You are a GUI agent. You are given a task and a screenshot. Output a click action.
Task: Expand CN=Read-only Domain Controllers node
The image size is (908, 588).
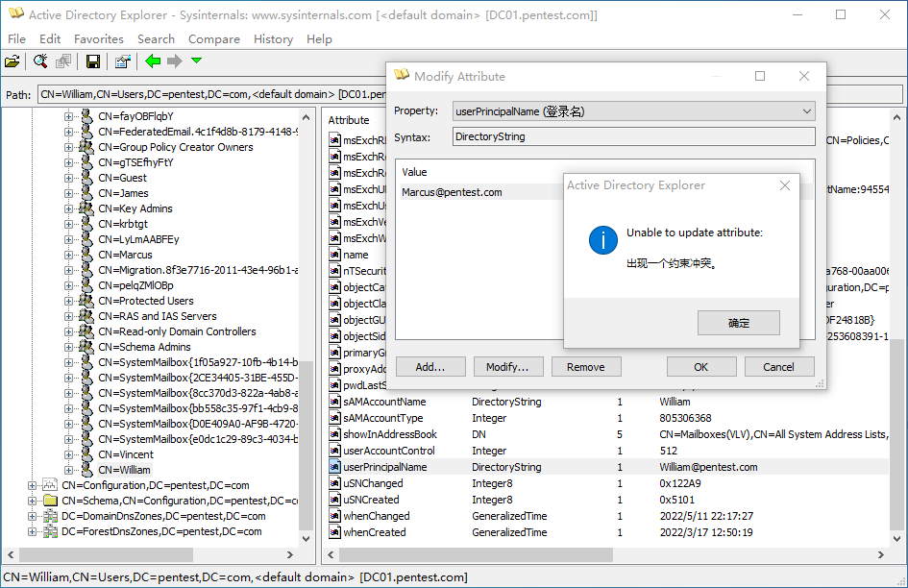click(68, 331)
